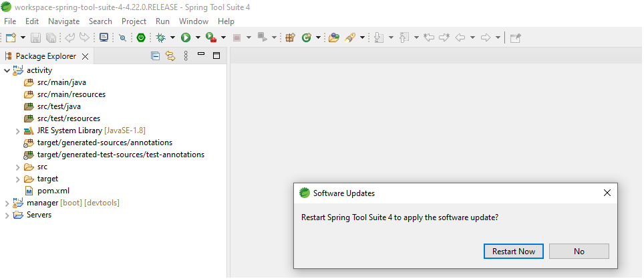Open the Debug bug icon's dropdown arrow

[172, 37]
